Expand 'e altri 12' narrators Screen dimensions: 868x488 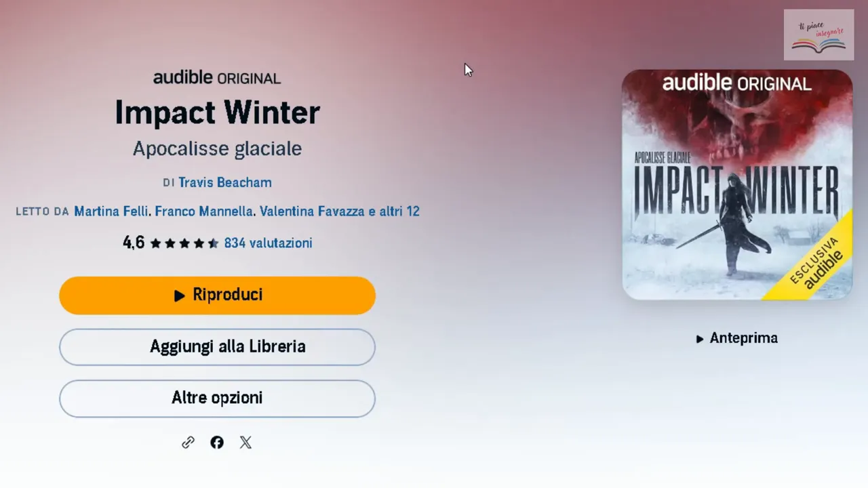tap(394, 211)
